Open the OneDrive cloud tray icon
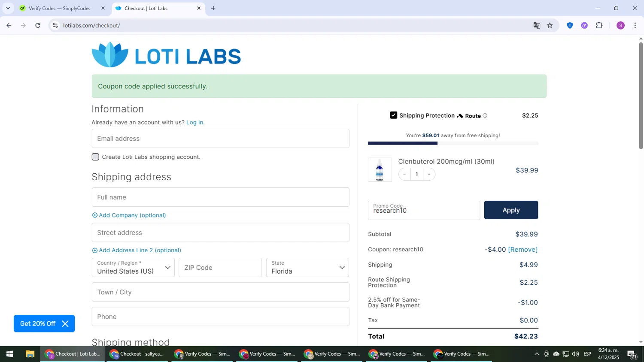The width and height of the screenshot is (644, 362). tap(556, 354)
